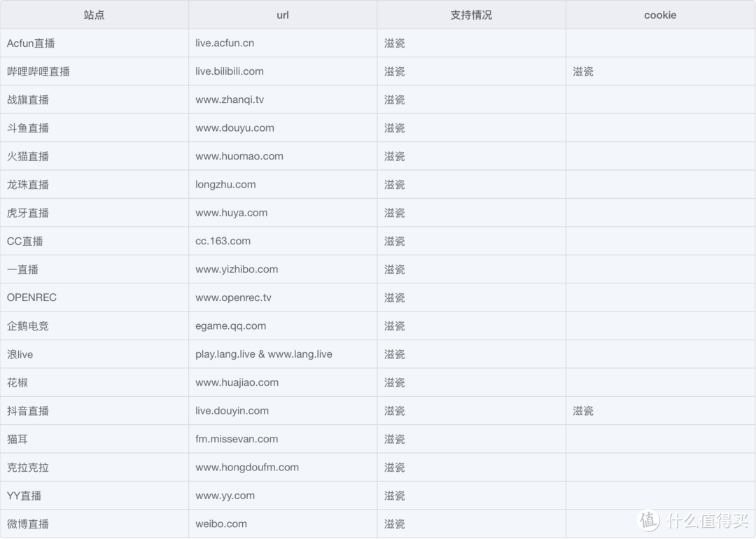Screen dimensions: 756x539
Task: Click 滋瓷 support status in 微博直播 row
Action: click(394, 524)
